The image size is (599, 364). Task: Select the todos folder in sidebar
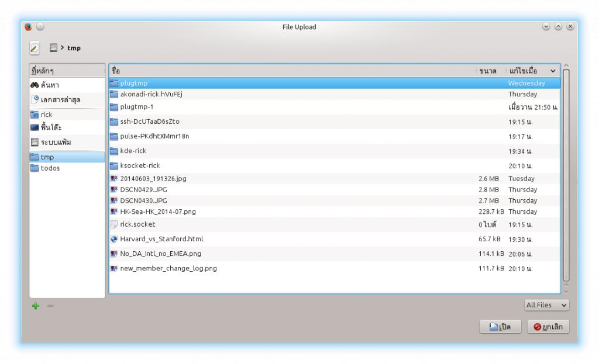(x=50, y=168)
